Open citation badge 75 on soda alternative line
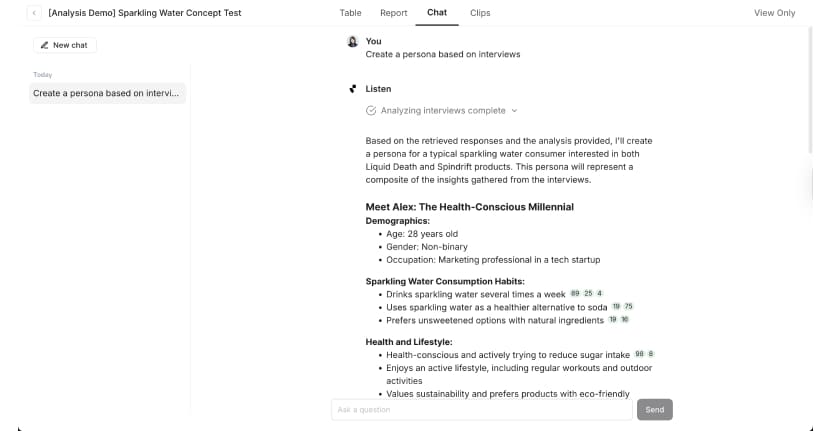Image resolution: width=830 pixels, height=432 pixels. 629,307
